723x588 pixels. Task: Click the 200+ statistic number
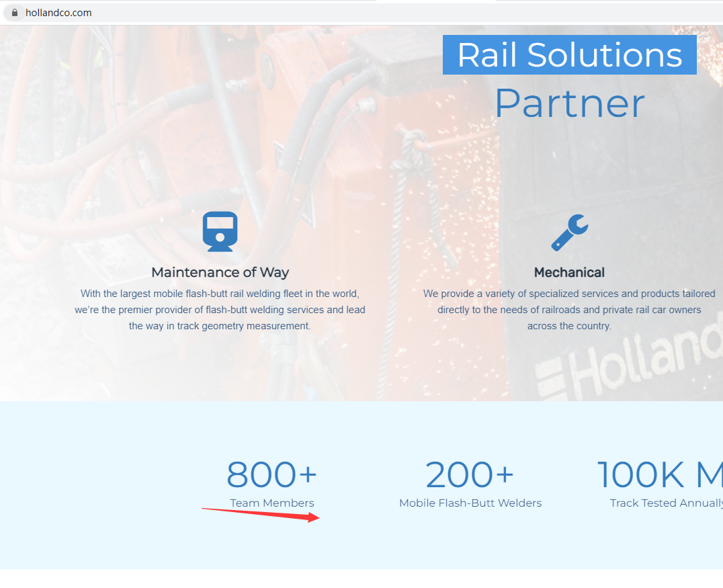tap(470, 474)
